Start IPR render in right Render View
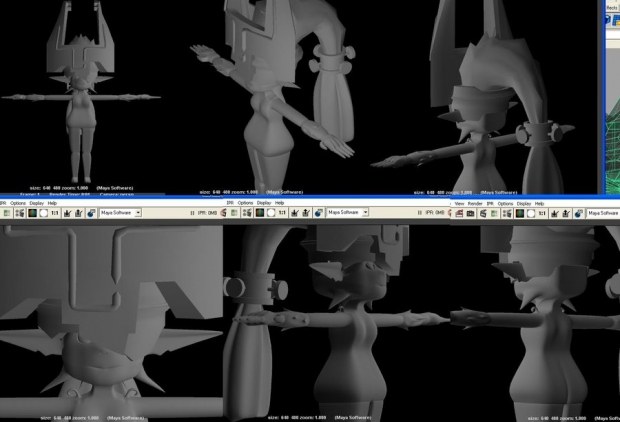This screenshot has height=422, width=620. point(483,214)
